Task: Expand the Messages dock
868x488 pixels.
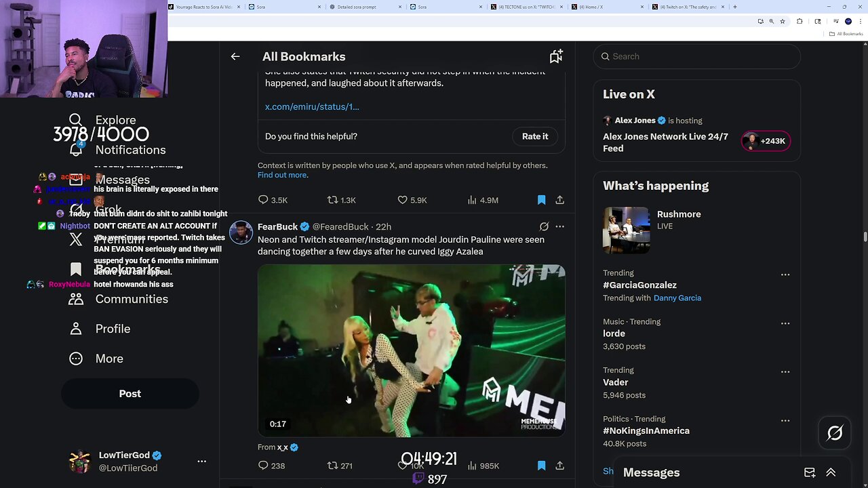Action: pyautogui.click(x=831, y=472)
